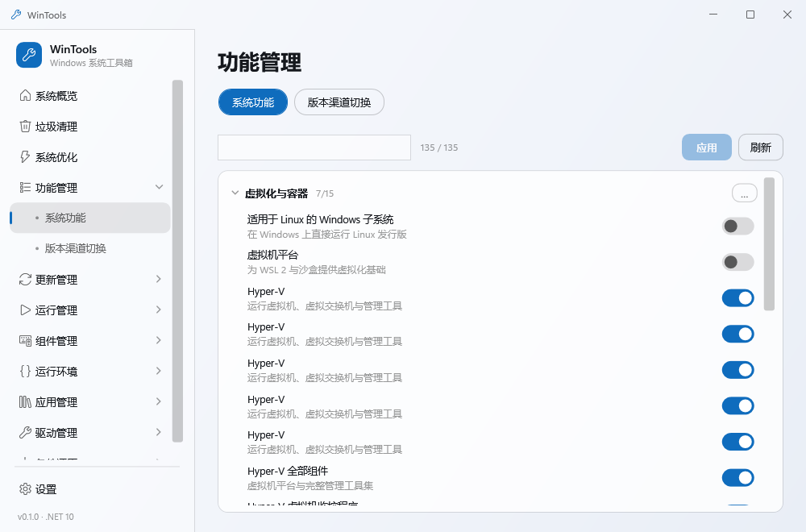806x532 pixels.
Task: Maximize the WinTools window
Action: tap(750, 15)
